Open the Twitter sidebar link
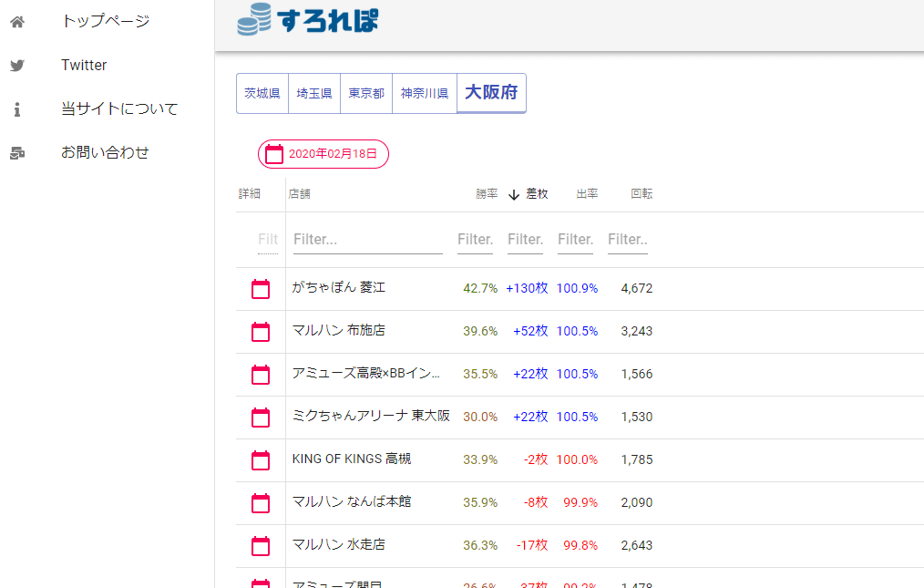This screenshot has height=588, width=924. coord(84,65)
